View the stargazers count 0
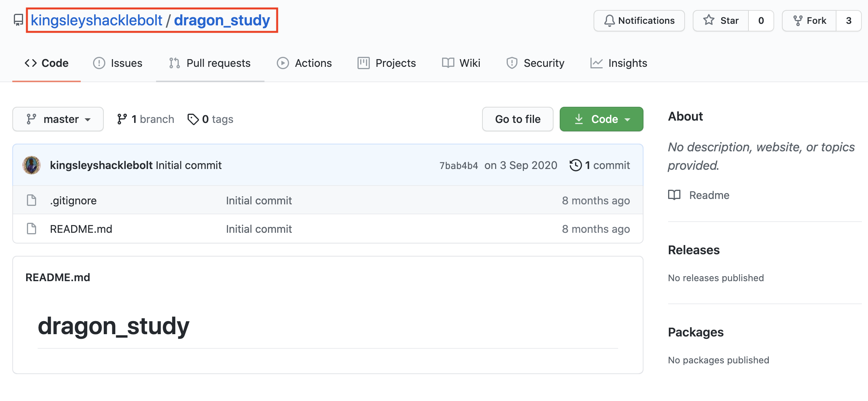 761,21
